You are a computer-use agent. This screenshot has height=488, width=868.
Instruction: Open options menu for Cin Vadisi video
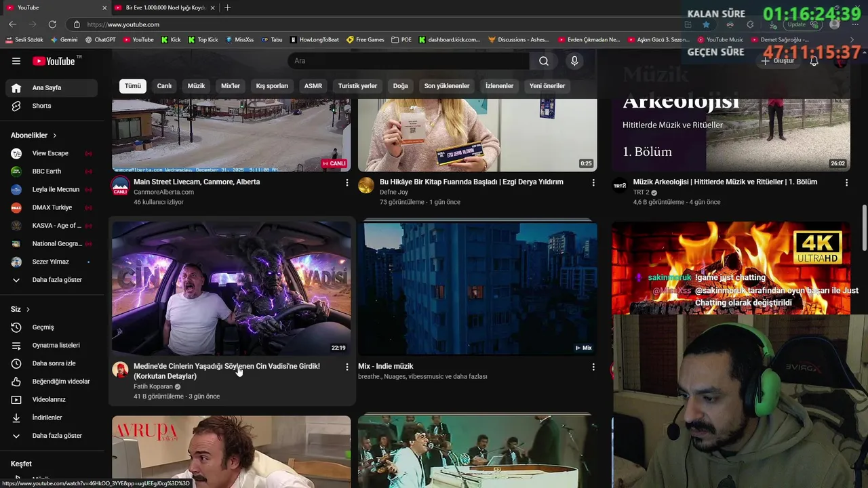click(x=347, y=367)
